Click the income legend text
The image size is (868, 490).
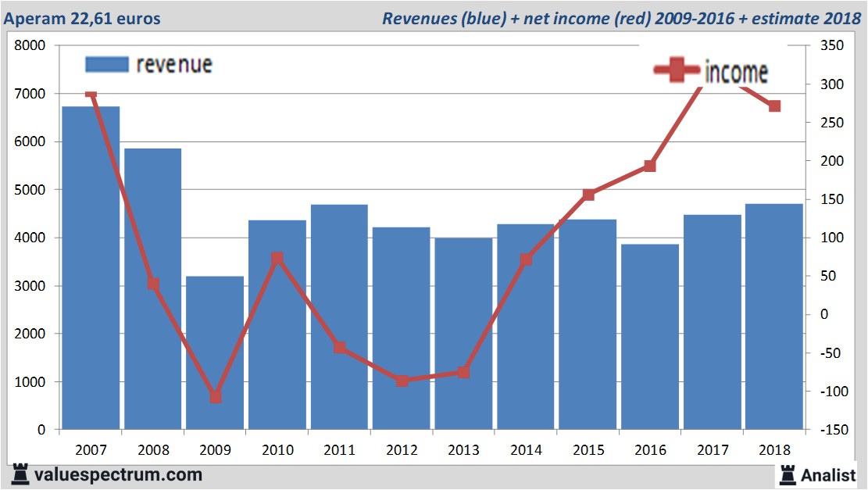click(x=736, y=72)
